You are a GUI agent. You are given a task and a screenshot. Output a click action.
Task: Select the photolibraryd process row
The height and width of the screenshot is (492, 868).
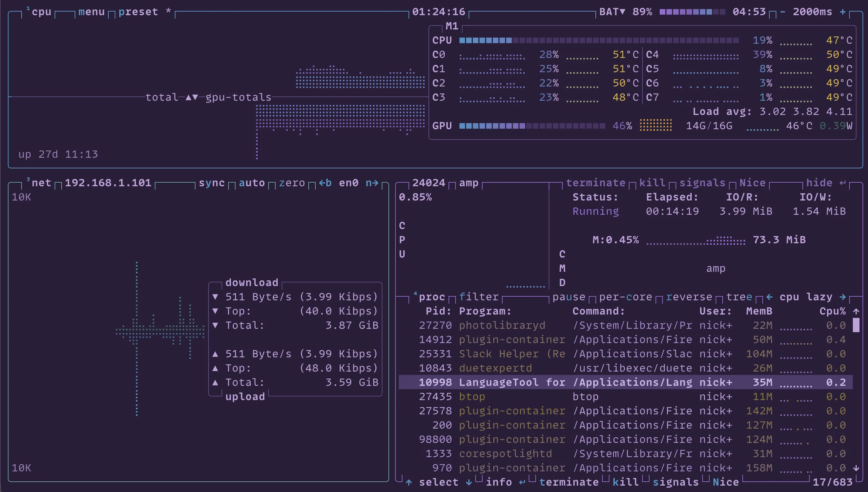tap(626, 325)
